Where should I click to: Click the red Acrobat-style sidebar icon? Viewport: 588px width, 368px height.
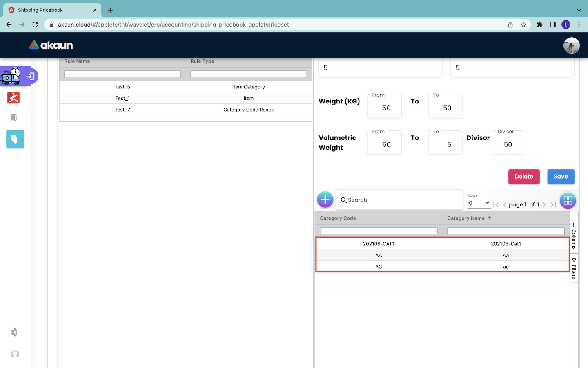coord(14,98)
